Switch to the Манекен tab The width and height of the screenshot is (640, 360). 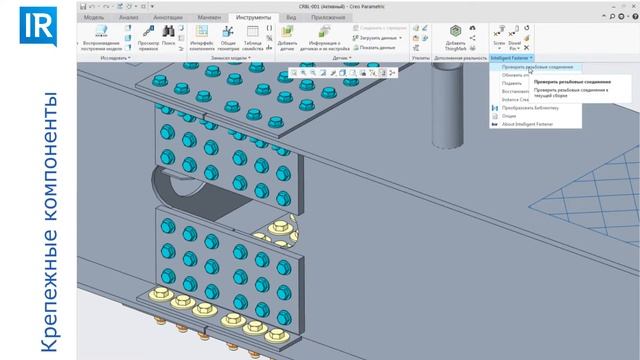(x=209, y=18)
